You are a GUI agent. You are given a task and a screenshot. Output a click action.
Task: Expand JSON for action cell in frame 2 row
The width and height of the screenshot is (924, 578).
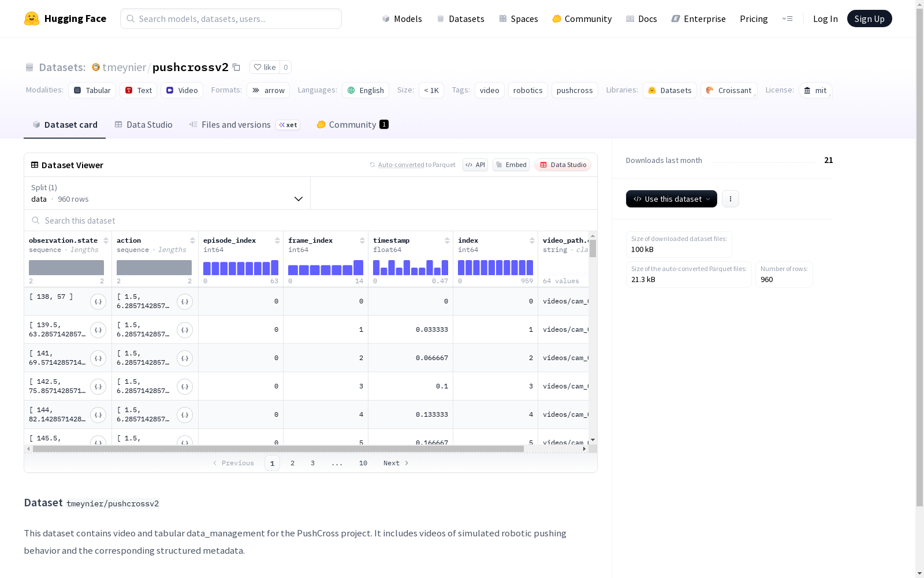[x=185, y=358]
